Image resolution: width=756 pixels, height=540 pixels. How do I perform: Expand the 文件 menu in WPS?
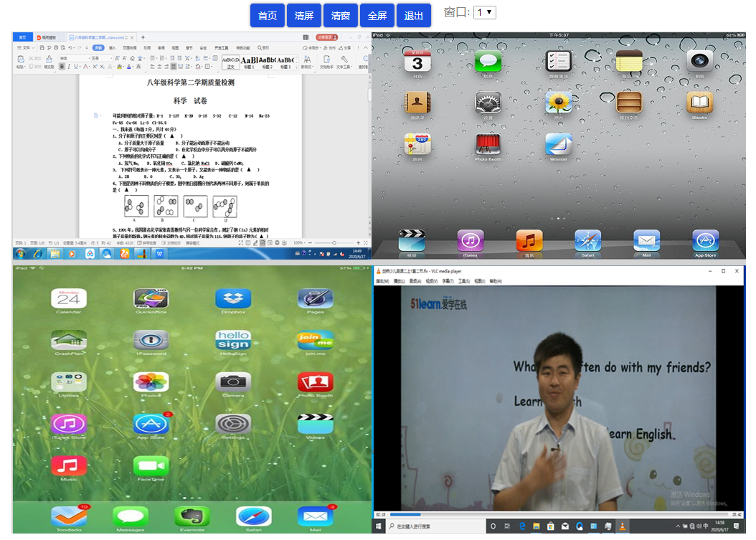pyautogui.click(x=26, y=48)
